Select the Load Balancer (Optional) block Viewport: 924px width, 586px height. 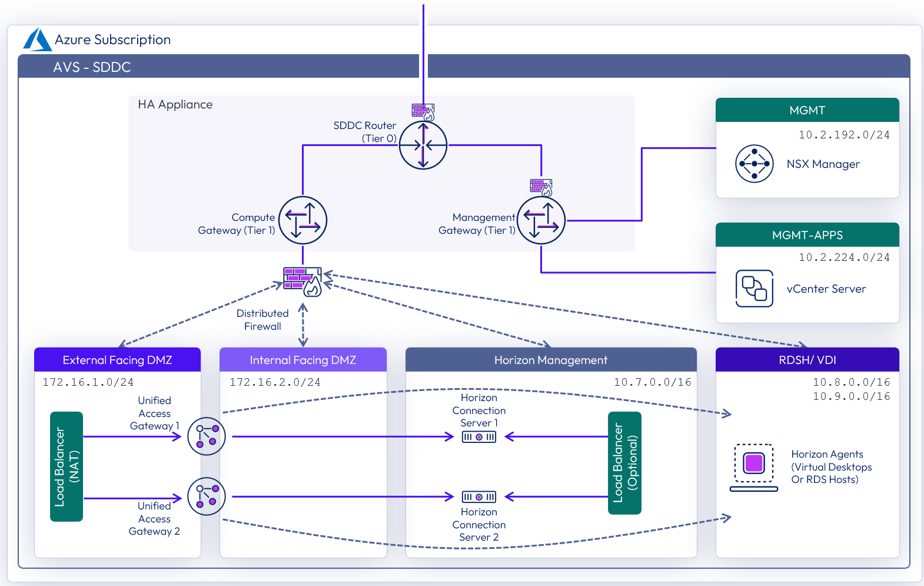[624, 463]
